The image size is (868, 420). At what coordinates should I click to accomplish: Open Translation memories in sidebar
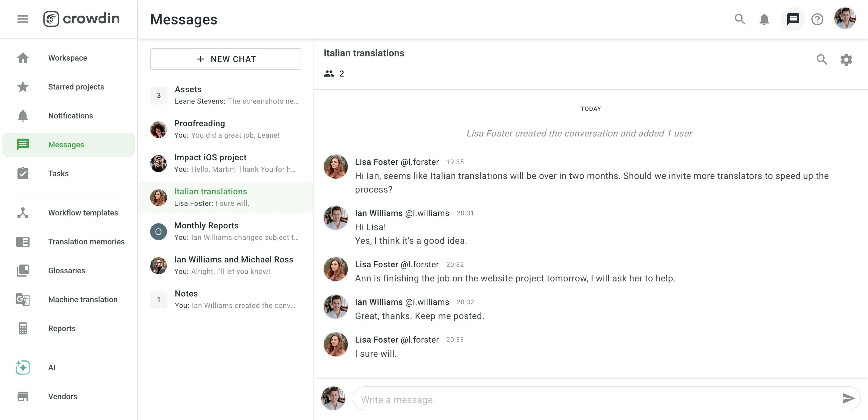pyautogui.click(x=86, y=242)
